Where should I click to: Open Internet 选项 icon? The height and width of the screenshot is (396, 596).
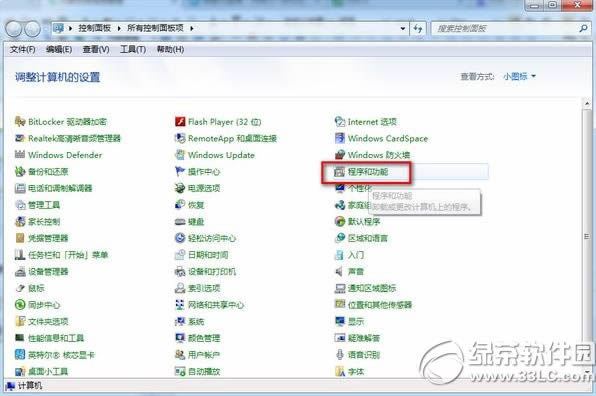click(x=339, y=122)
